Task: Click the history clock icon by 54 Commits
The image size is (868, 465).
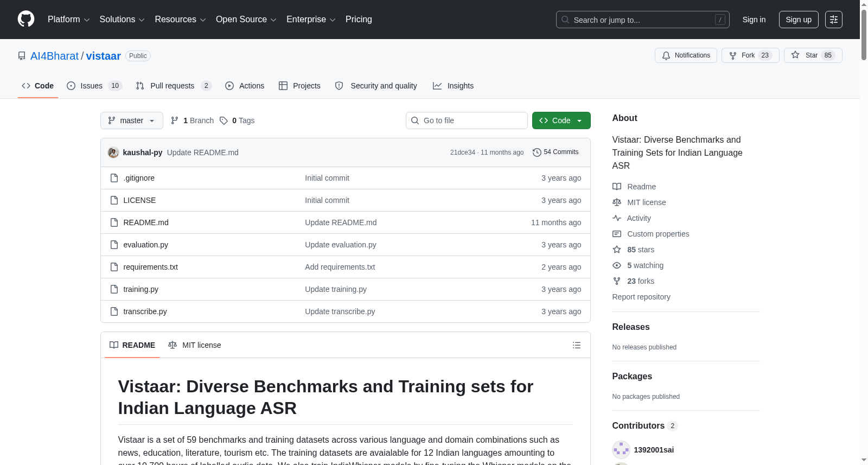Action: pos(537,152)
